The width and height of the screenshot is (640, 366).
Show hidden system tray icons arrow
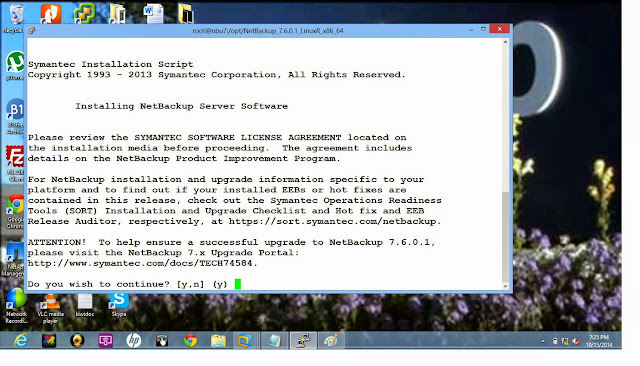(542, 341)
